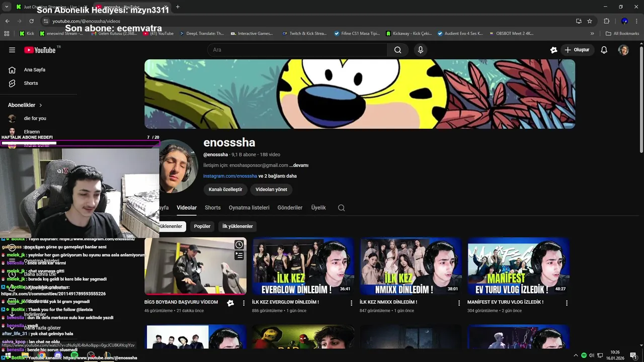Click the Oluştur create button

pyautogui.click(x=577, y=50)
